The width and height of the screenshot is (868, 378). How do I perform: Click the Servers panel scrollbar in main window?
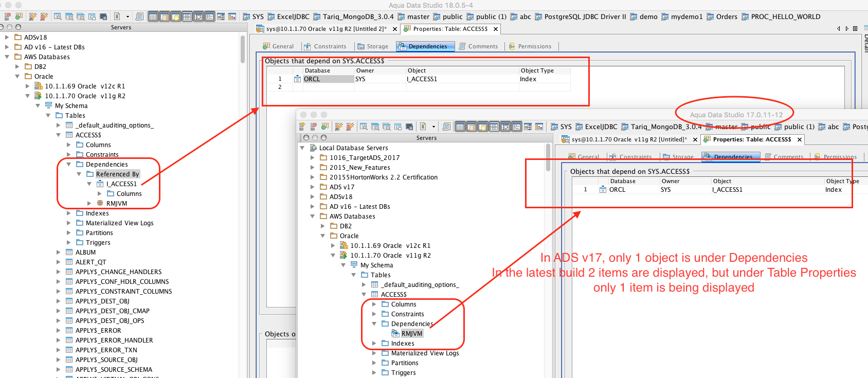(x=243, y=49)
